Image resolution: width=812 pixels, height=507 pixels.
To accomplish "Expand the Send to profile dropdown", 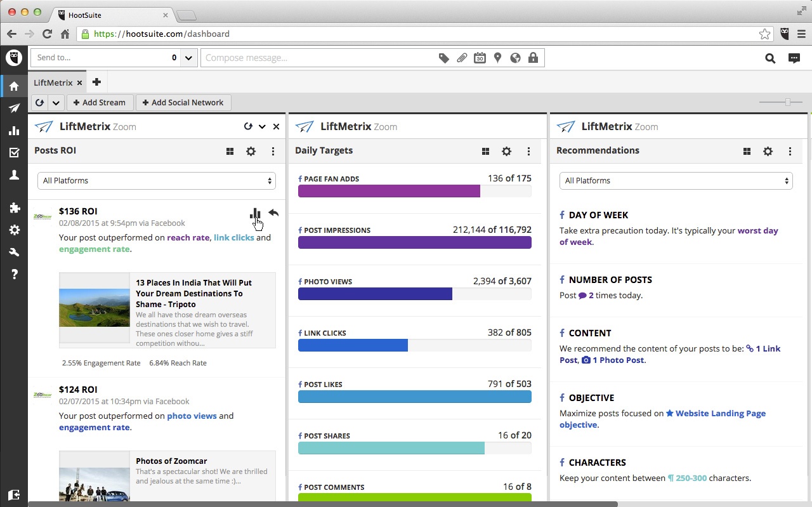I will point(188,58).
